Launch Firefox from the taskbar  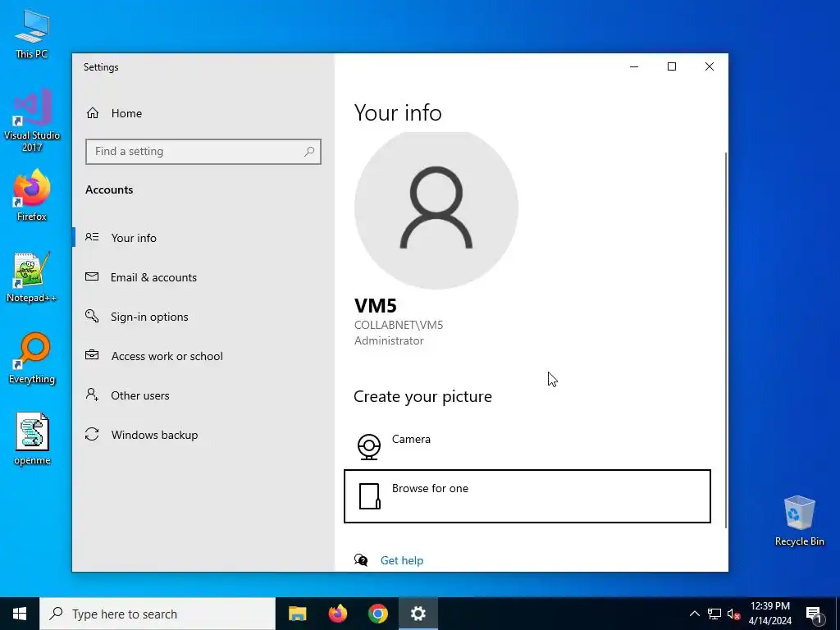click(337, 614)
